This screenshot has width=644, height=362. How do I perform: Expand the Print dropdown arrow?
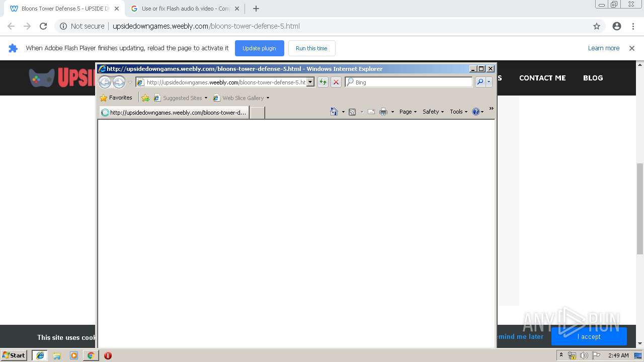pos(392,112)
